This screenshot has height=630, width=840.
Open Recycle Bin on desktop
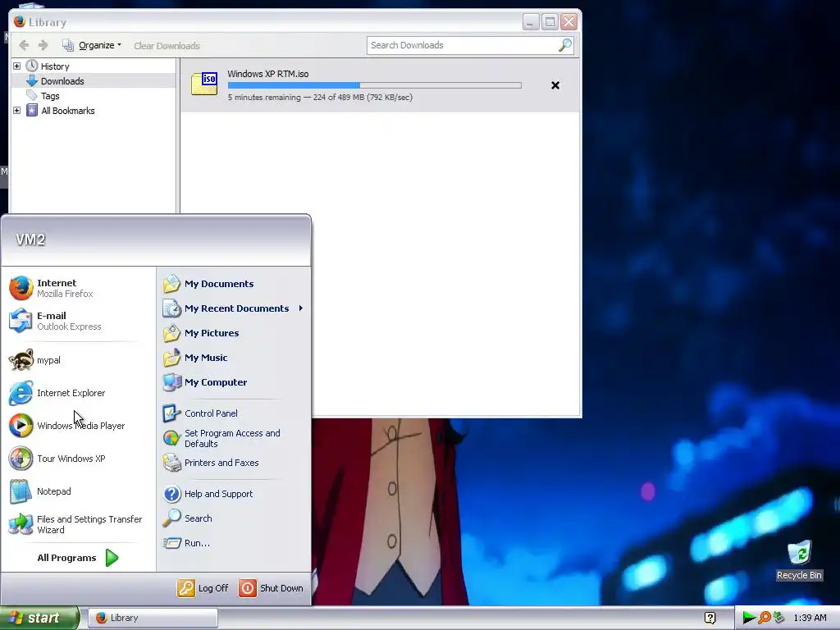click(x=799, y=559)
